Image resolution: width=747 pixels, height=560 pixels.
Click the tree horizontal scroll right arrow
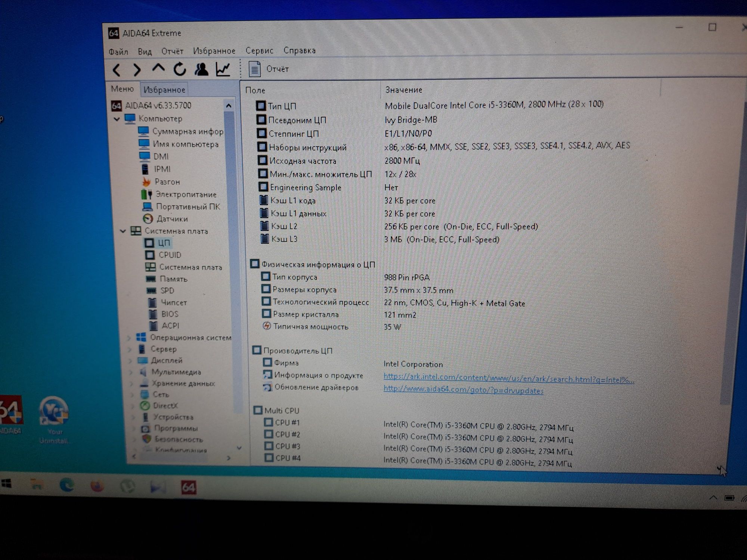(229, 458)
